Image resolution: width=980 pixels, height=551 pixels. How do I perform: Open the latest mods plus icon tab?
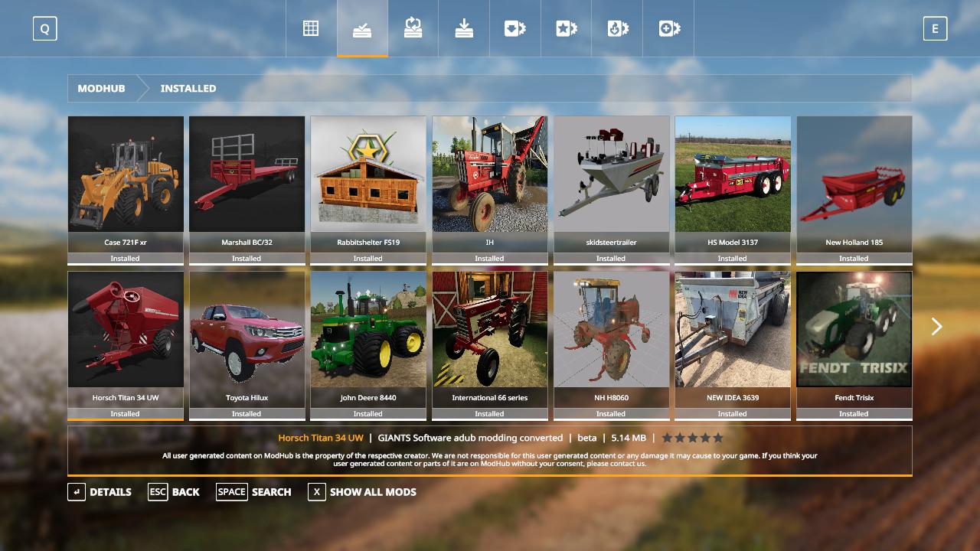pos(668,28)
